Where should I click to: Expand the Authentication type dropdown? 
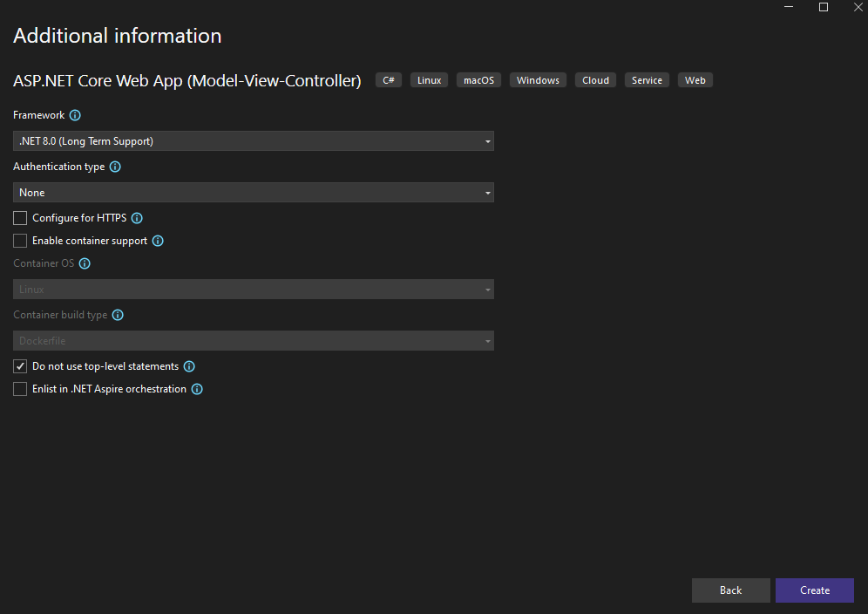click(x=254, y=192)
